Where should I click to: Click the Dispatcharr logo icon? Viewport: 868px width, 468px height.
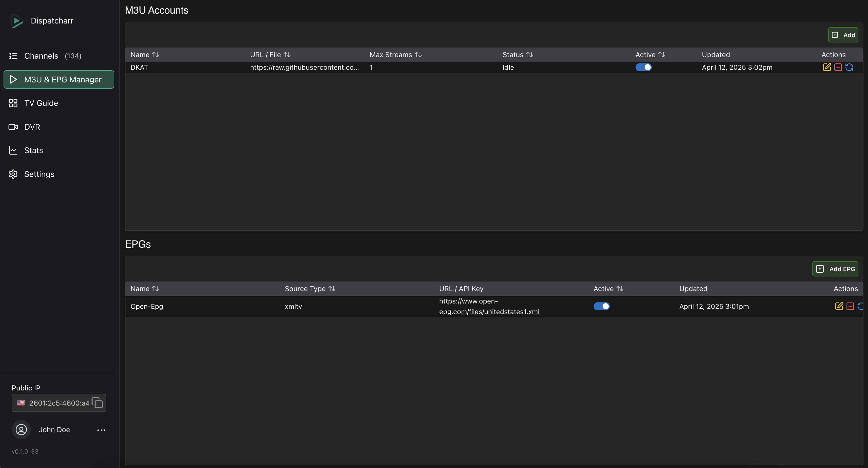[x=17, y=21]
